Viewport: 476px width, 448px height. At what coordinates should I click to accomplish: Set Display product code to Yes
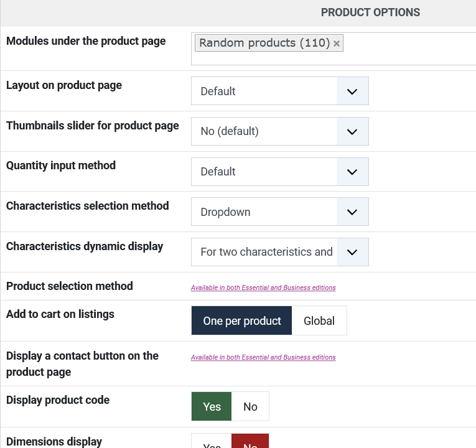tap(212, 407)
